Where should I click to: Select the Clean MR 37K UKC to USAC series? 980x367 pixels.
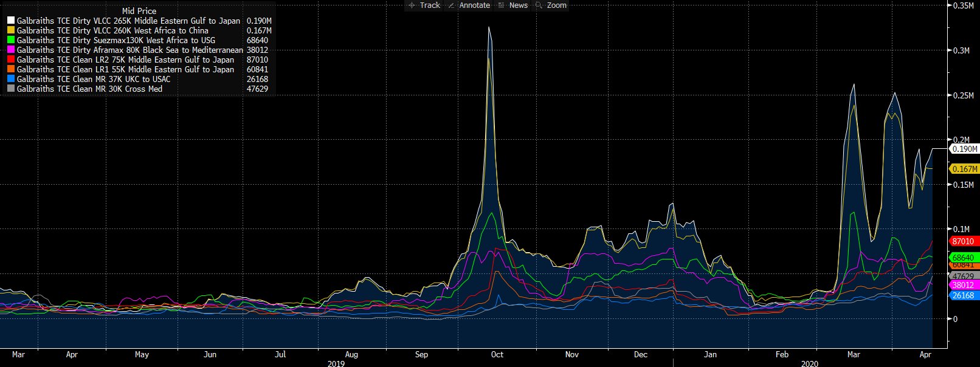[x=94, y=79]
